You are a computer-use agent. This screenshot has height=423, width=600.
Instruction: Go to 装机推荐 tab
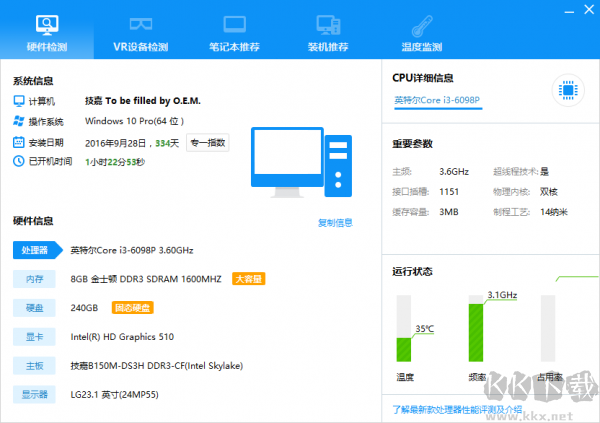click(x=328, y=33)
